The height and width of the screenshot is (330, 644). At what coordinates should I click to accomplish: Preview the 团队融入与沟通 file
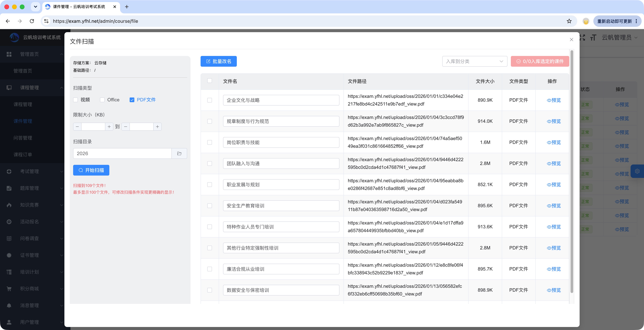[554, 163]
